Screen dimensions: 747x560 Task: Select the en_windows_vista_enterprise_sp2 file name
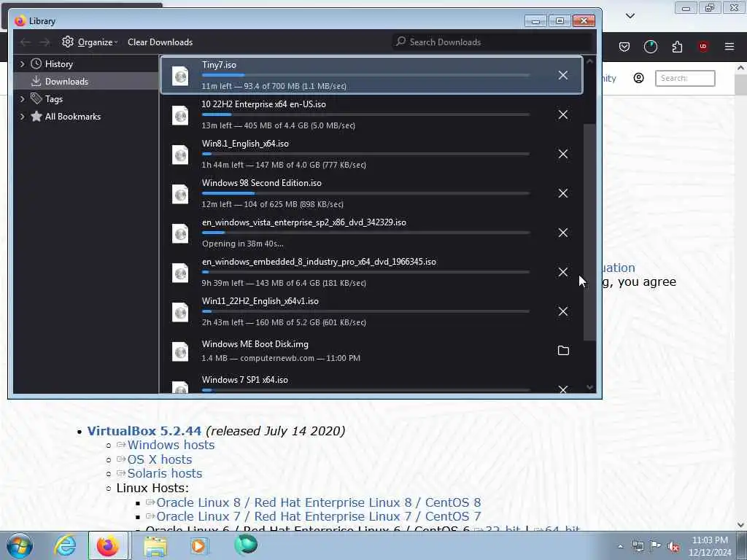click(x=304, y=222)
